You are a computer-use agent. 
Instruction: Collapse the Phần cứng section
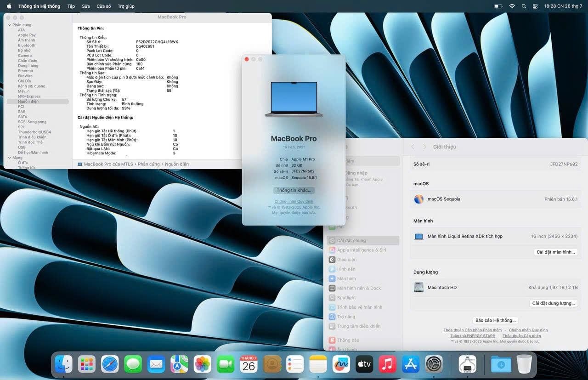tap(9, 25)
